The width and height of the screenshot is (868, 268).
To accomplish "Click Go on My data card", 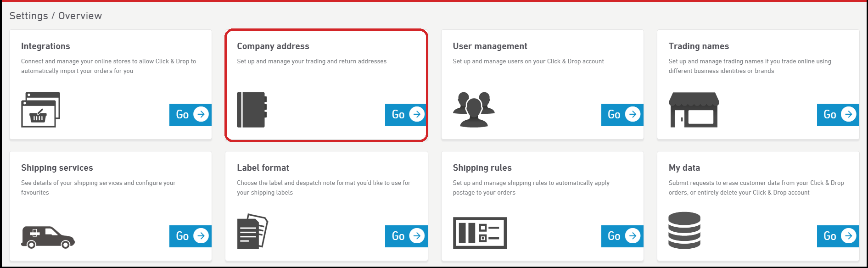I will click(x=838, y=236).
